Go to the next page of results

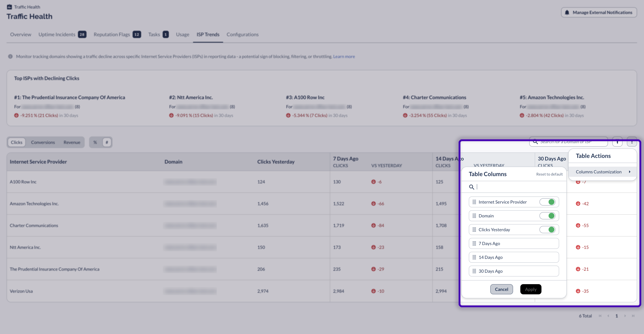[x=625, y=316]
